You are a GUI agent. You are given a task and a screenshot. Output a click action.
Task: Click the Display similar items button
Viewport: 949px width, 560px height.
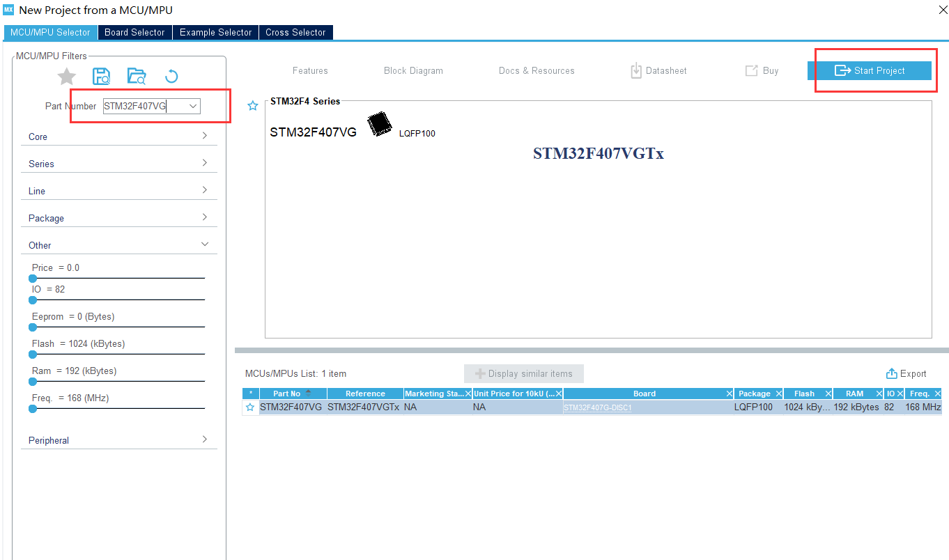click(523, 373)
